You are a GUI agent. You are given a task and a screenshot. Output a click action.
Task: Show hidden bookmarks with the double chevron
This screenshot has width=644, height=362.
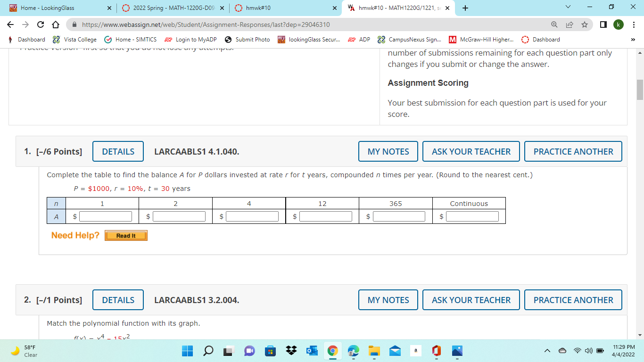[x=633, y=40]
